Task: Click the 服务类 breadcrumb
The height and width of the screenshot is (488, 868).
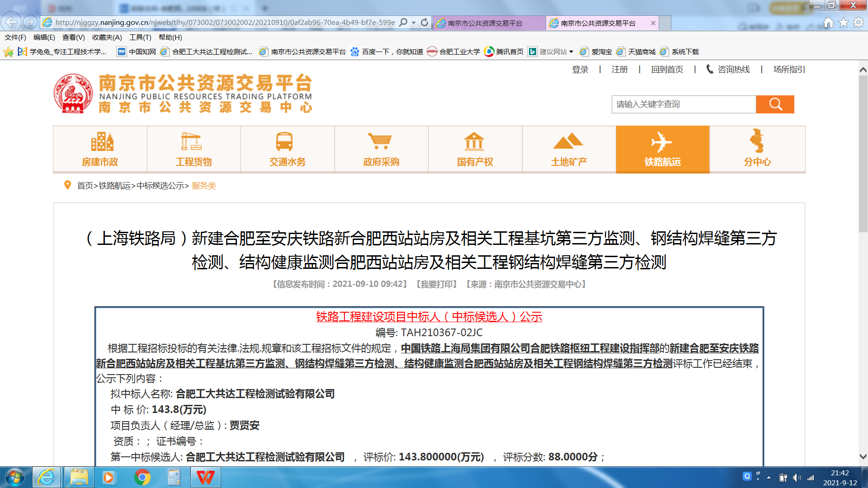Action: 204,186
